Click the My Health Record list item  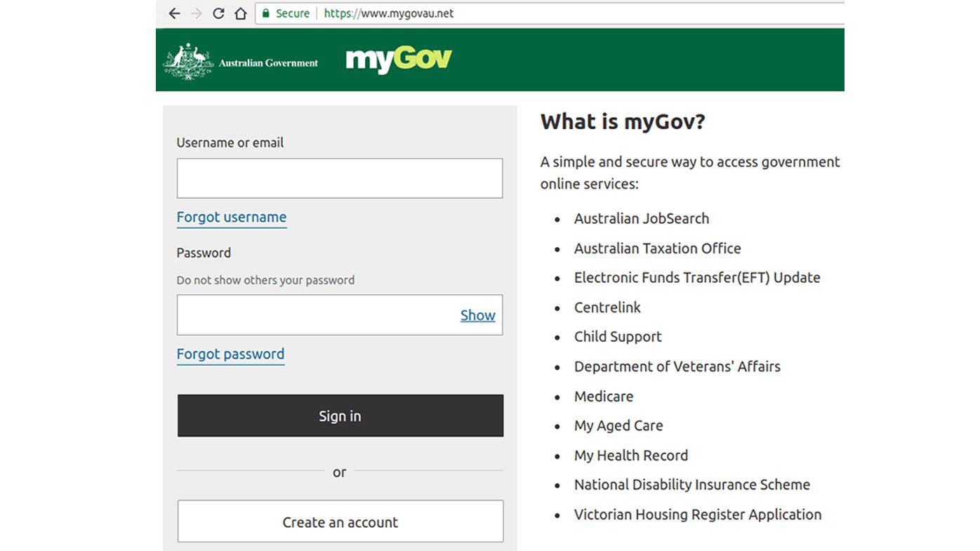coord(631,456)
